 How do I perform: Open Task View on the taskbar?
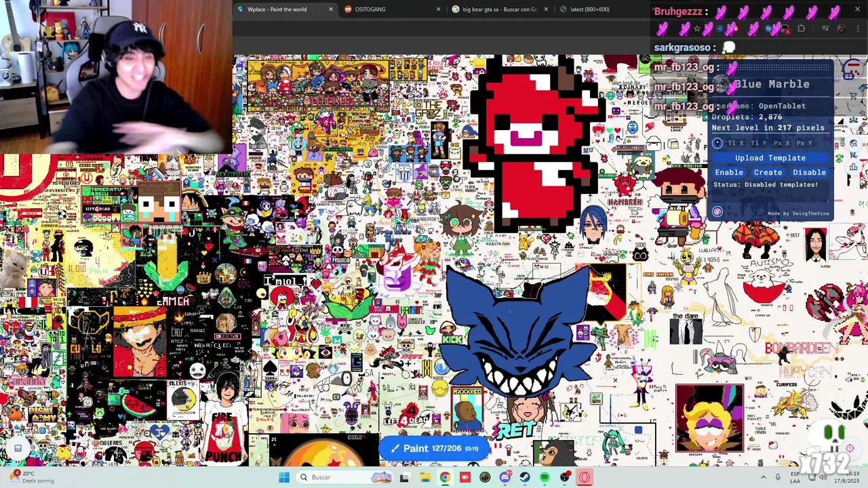tap(405, 477)
